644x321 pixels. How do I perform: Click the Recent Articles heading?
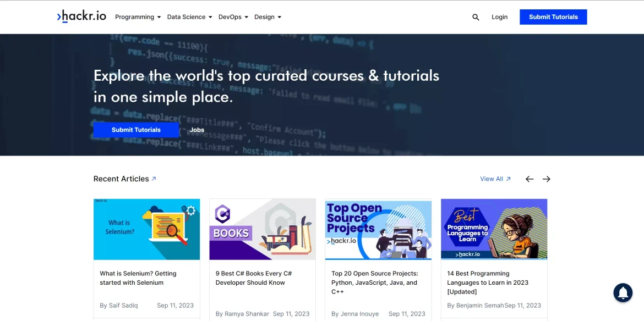coord(121,179)
